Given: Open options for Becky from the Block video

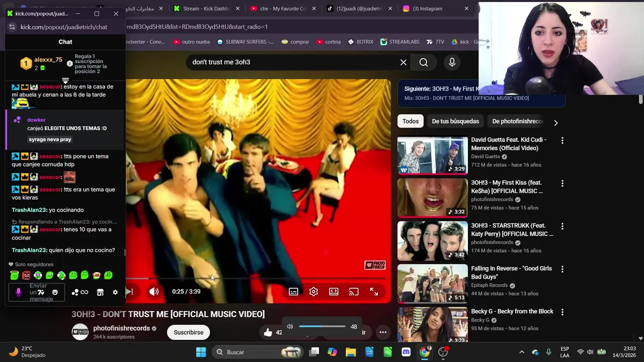Looking at the screenshot, I should [562, 312].
